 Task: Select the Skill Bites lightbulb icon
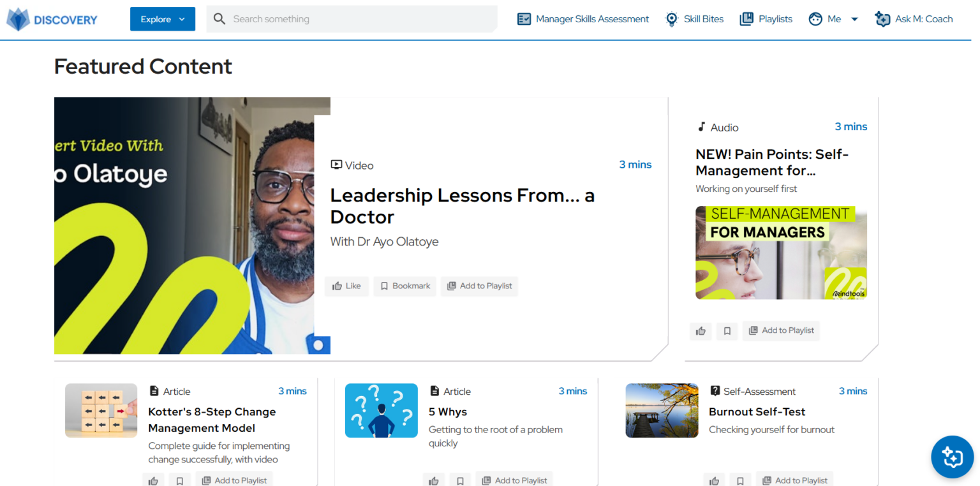click(x=671, y=18)
